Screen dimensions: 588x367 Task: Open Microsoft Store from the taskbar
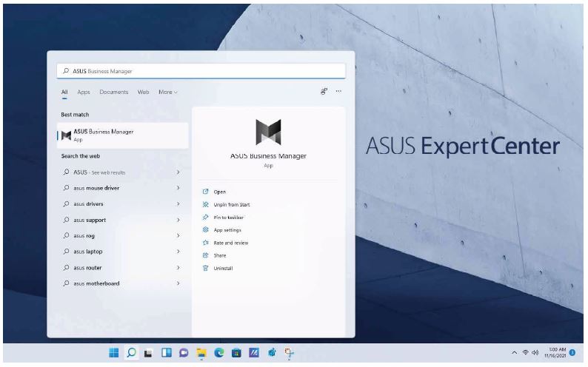235,354
